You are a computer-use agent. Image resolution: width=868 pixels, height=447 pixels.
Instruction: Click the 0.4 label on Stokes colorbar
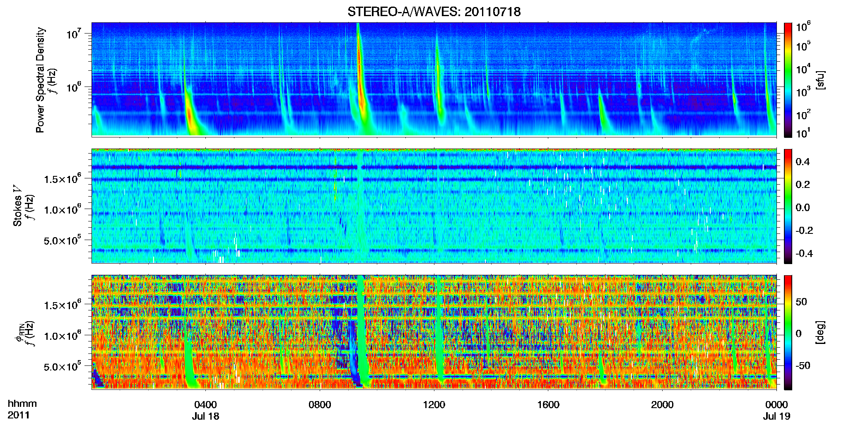coord(803,162)
